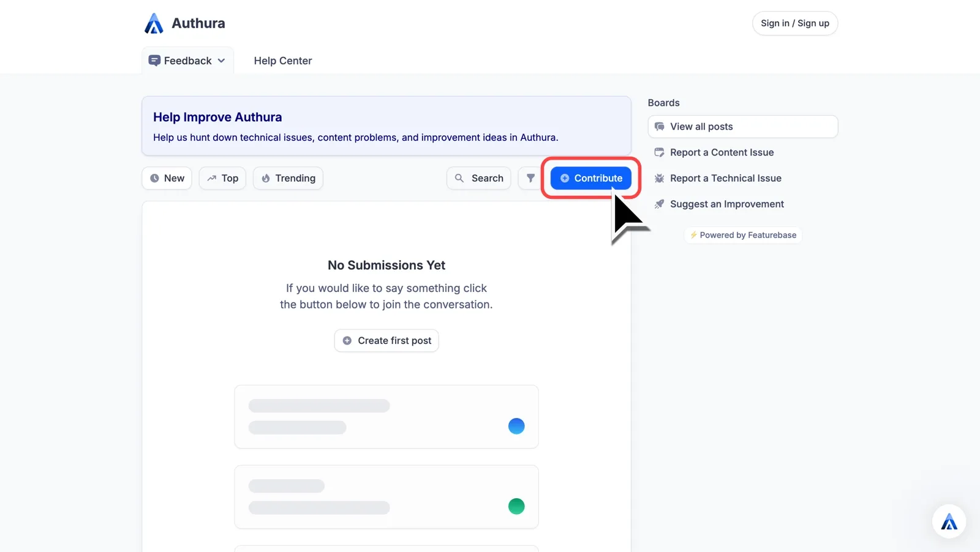Open Report a Content Issue board
Screen dimensions: 980x552
tap(743, 152)
